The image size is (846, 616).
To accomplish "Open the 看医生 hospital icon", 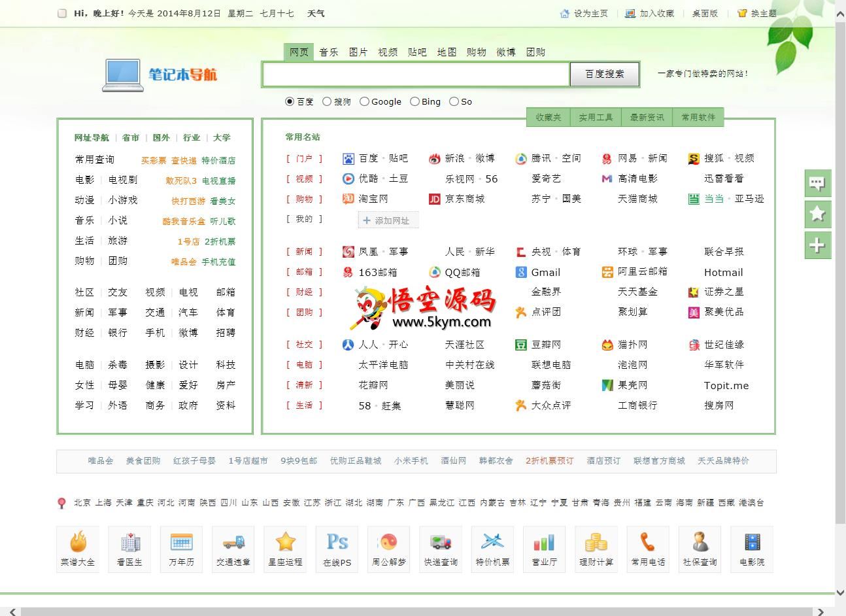I will (x=129, y=541).
